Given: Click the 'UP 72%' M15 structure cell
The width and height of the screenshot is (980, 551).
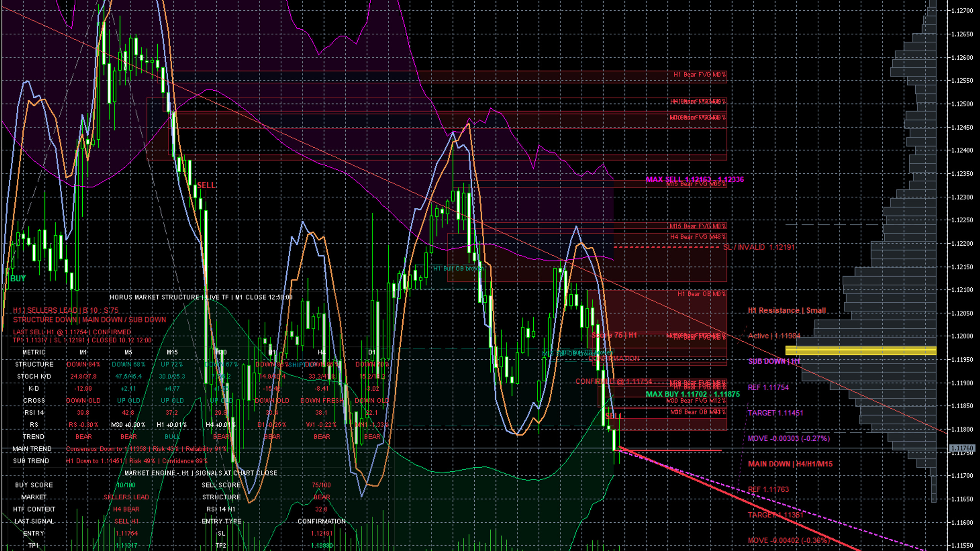Looking at the screenshot, I should pos(172,364).
